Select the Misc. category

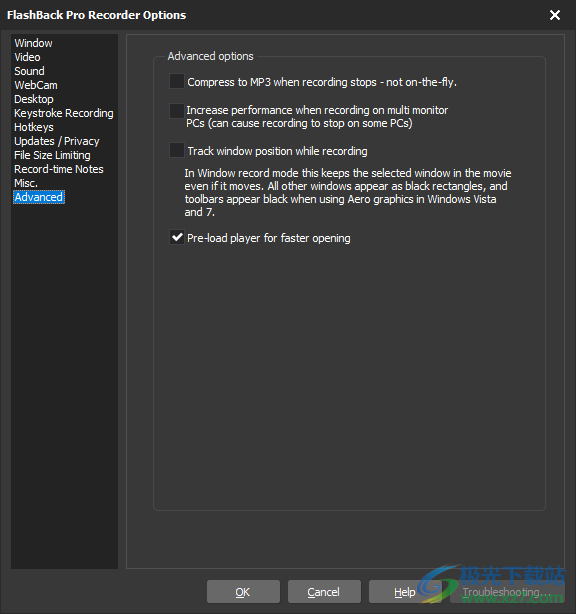coord(26,183)
